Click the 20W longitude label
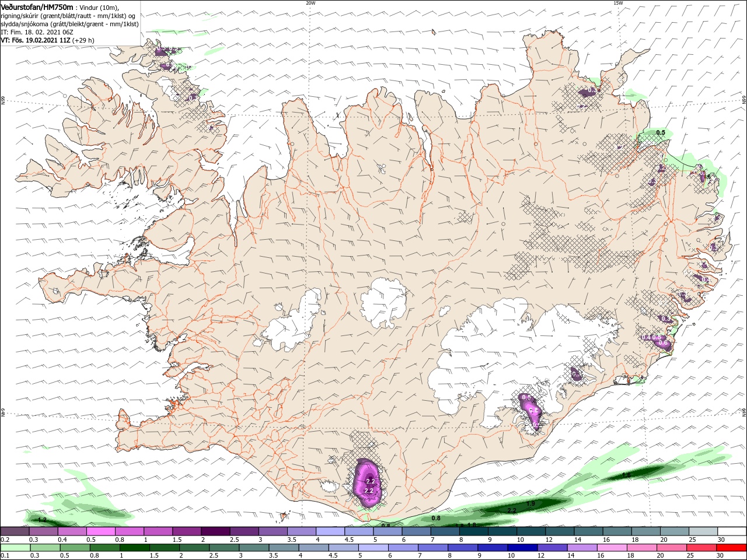The image size is (747, 560). click(310, 3)
